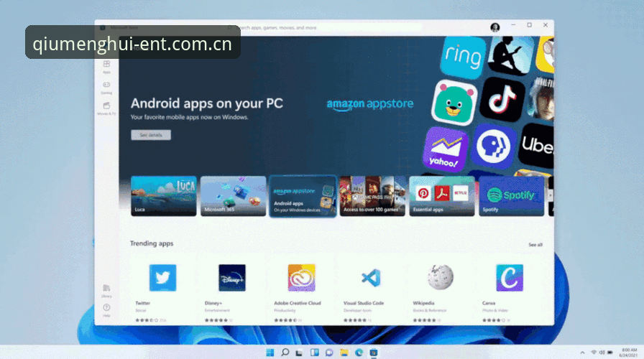The width and height of the screenshot is (644, 359).
Task: Select the Microsoft 365 carousel thumbnail
Action: tap(234, 196)
